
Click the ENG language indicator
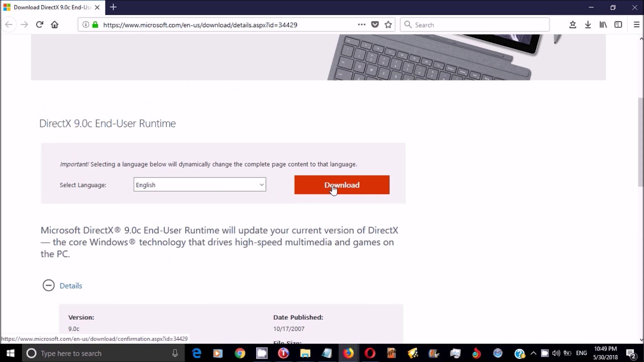(581, 353)
